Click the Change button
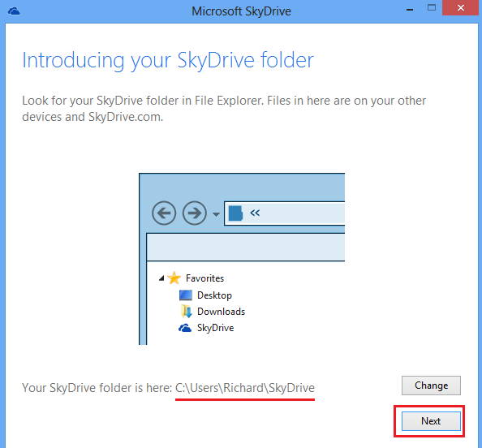The width and height of the screenshot is (482, 448). click(x=431, y=386)
